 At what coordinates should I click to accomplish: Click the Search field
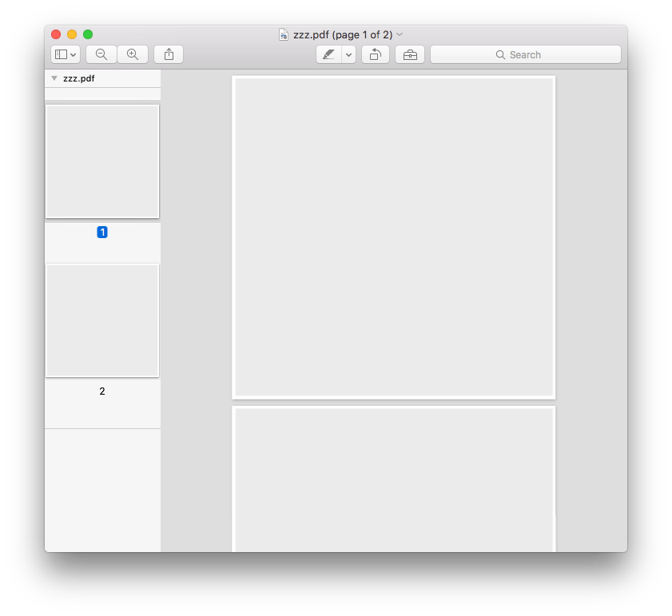point(526,54)
